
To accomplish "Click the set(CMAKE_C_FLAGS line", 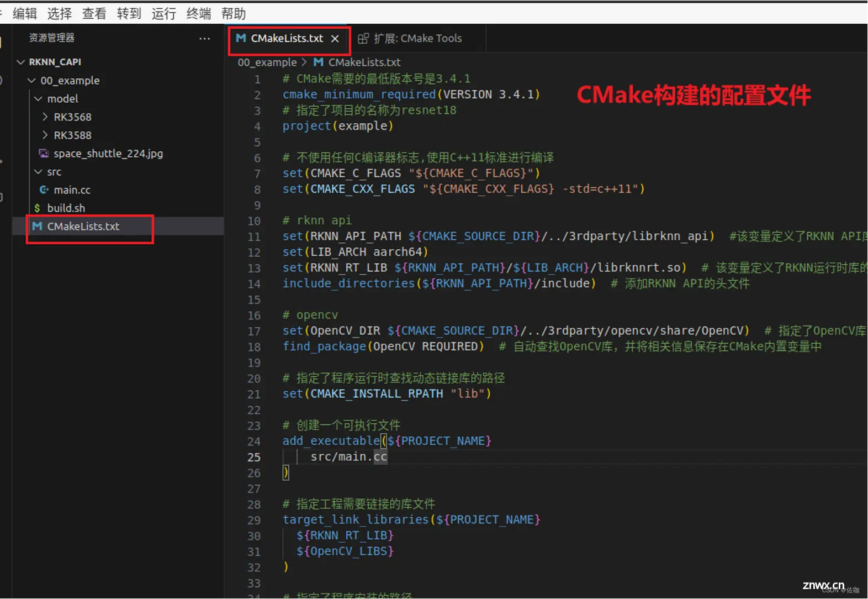I will point(411,173).
